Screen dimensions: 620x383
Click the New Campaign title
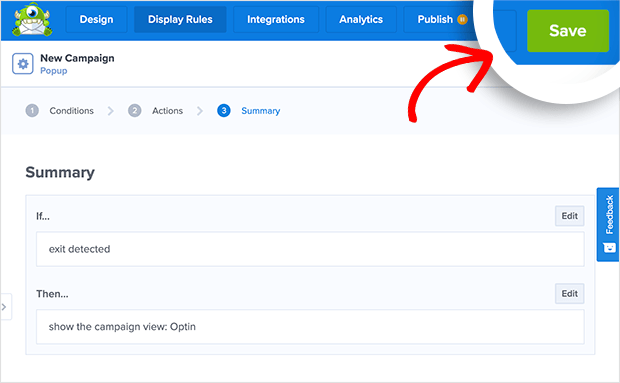coord(78,58)
